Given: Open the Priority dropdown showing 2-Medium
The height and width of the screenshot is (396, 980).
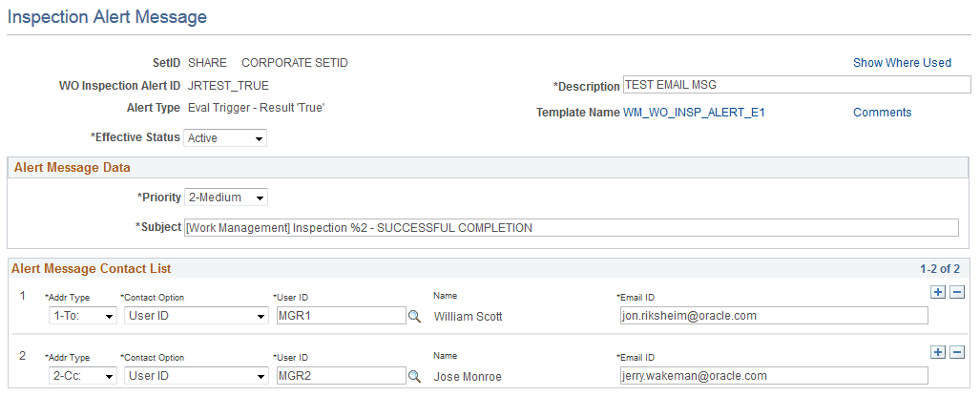Looking at the screenshot, I should coord(226,198).
